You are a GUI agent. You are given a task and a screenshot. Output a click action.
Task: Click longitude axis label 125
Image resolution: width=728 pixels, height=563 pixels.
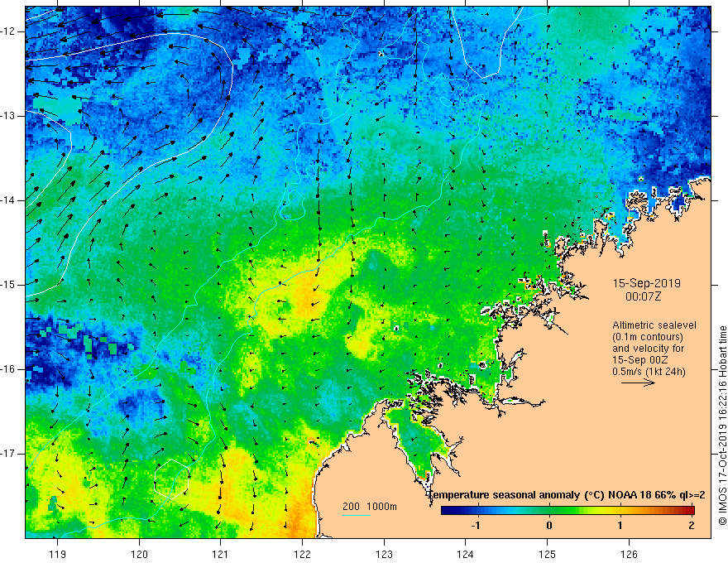point(548,554)
